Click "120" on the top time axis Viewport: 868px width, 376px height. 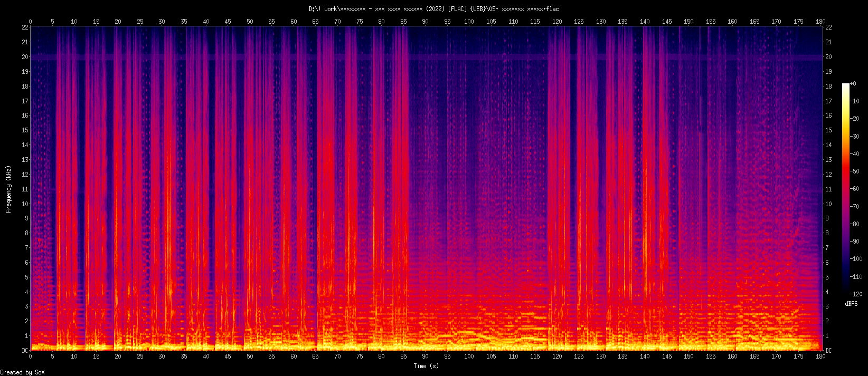point(557,22)
